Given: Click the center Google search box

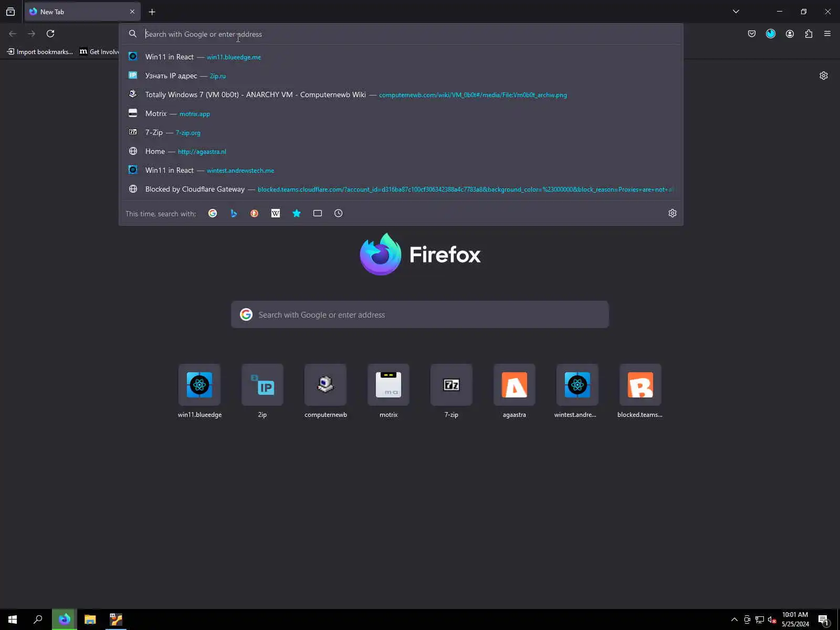Looking at the screenshot, I should point(420,314).
